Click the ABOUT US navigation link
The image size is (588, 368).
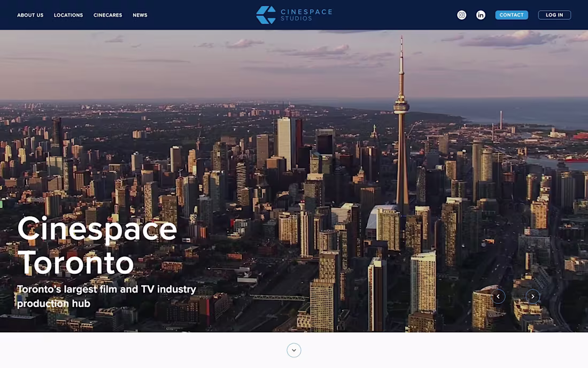(30, 15)
